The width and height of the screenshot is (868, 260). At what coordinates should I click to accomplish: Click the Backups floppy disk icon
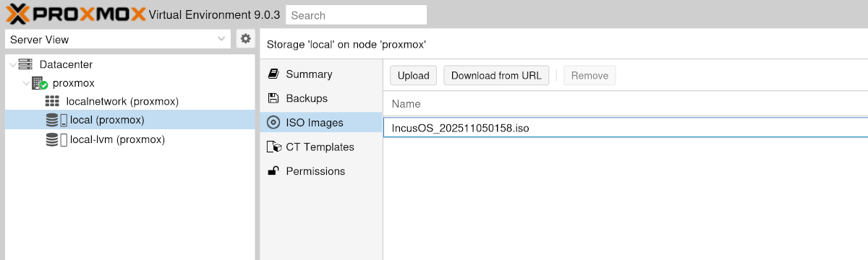pyautogui.click(x=273, y=98)
